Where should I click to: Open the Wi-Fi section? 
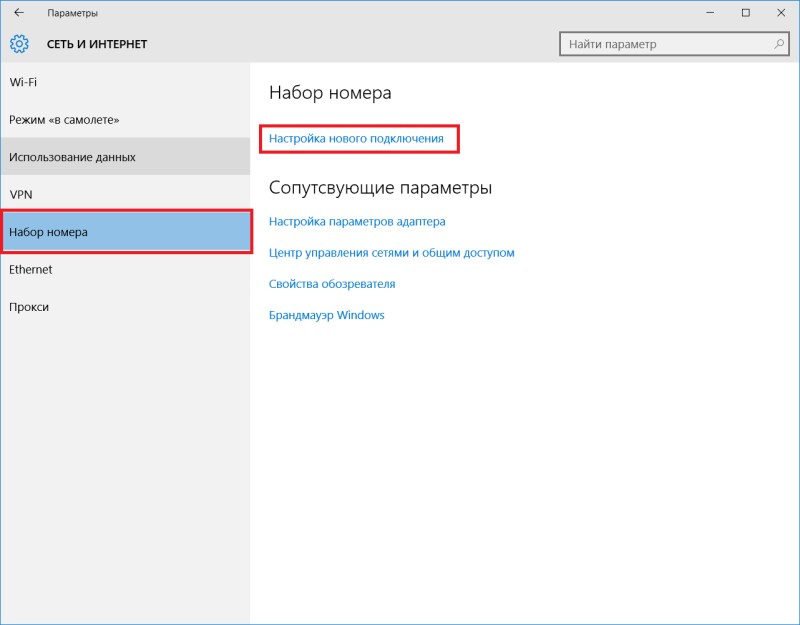pos(126,82)
